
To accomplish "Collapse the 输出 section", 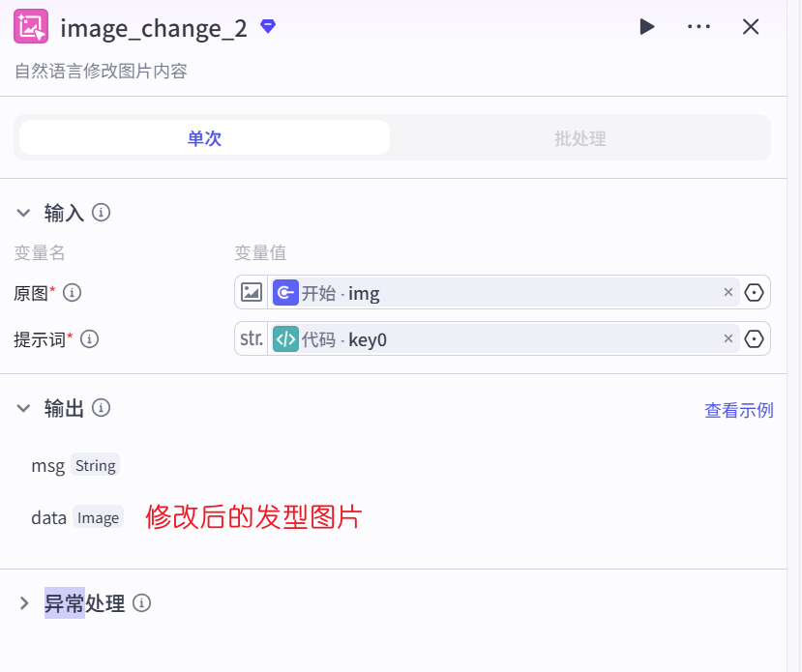I will (x=23, y=408).
